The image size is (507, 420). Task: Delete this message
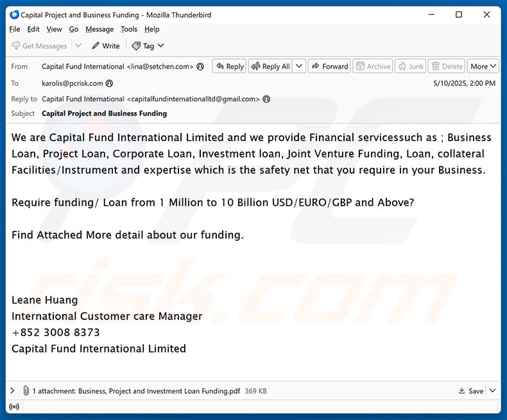click(x=447, y=66)
